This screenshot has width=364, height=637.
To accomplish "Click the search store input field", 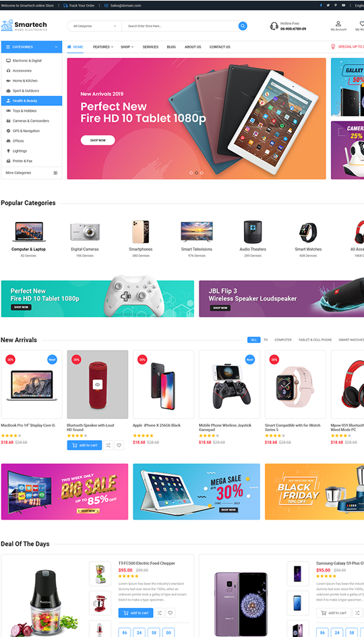I will [181, 26].
